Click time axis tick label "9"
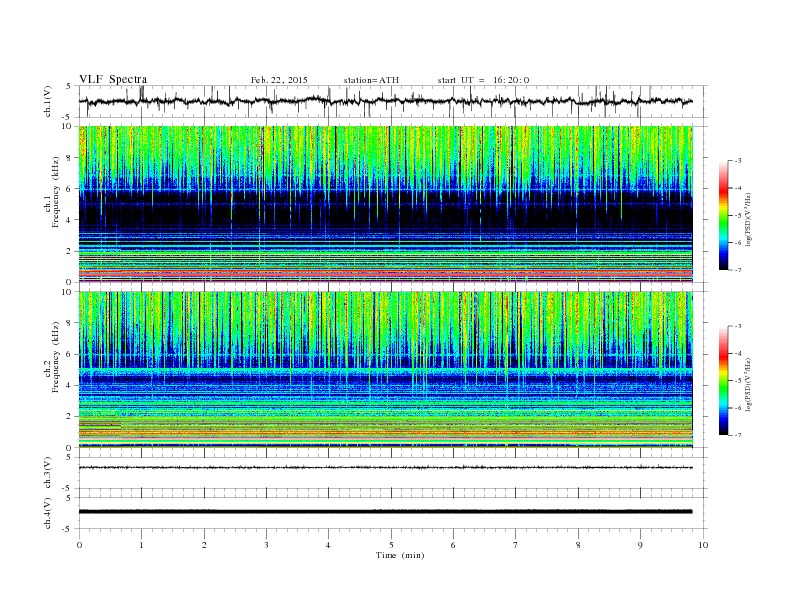 [640, 545]
